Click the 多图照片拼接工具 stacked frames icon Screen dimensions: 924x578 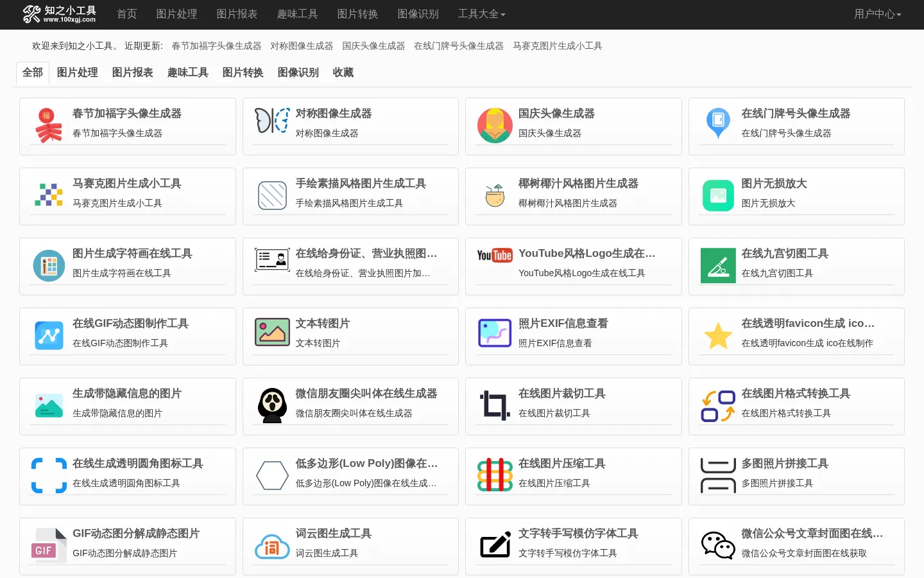coord(718,476)
